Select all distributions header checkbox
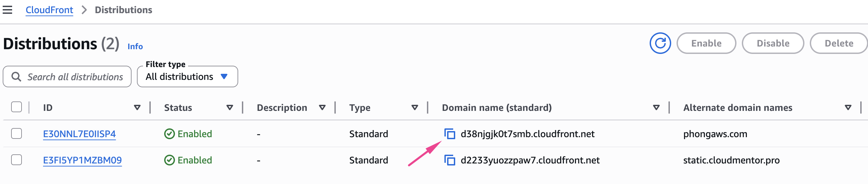Screen dimensions: 868x184 click(16, 107)
